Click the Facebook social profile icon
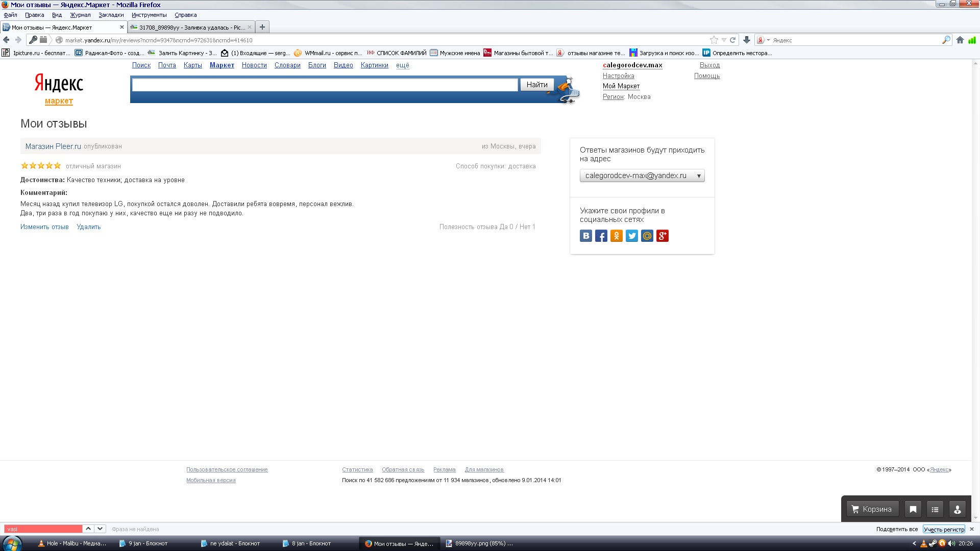980x551 pixels. tap(601, 236)
